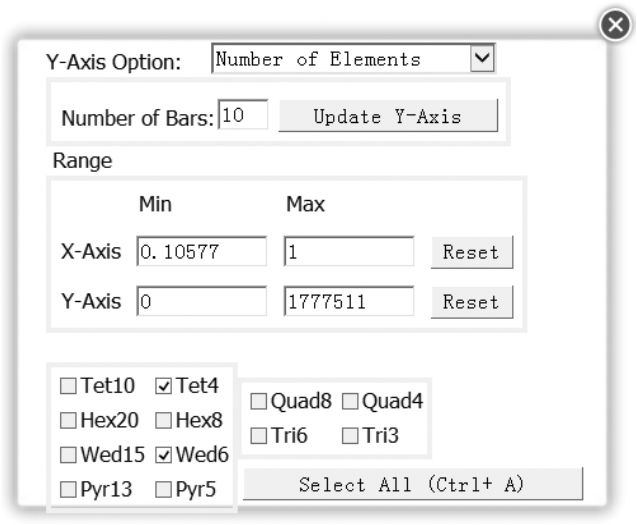Click the Y-Axis Max input field
637x525 pixels.
click(x=348, y=302)
